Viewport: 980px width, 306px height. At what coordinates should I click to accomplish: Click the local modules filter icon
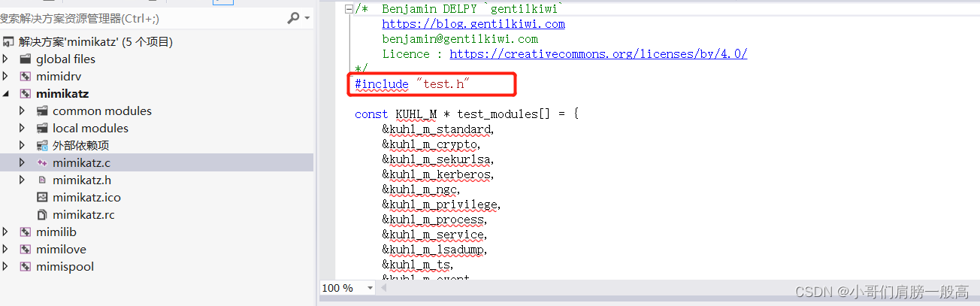point(42,129)
